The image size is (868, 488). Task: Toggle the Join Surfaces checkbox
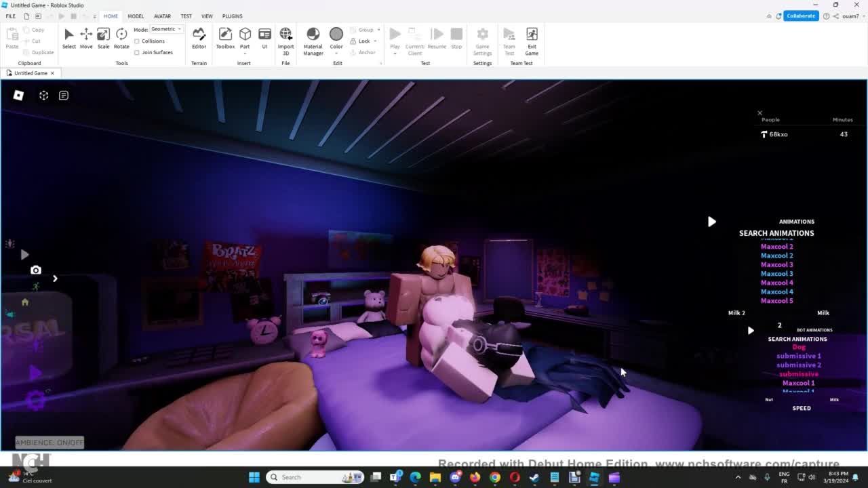(x=137, y=52)
